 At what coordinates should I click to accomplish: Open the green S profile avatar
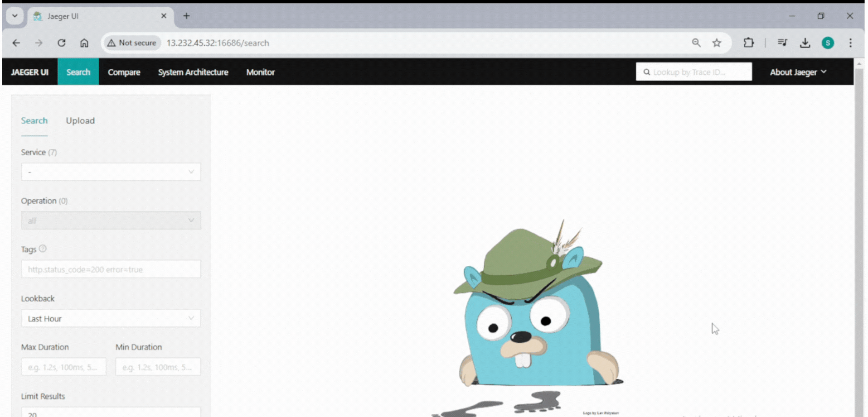(x=828, y=43)
